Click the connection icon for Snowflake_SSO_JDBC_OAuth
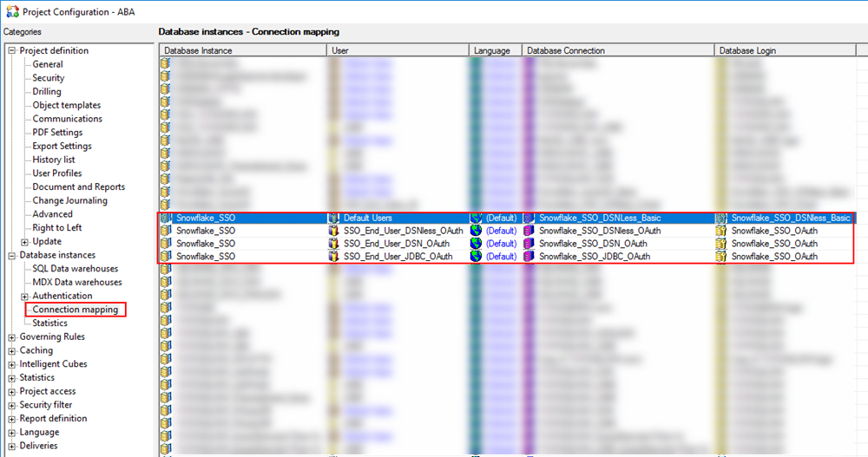 tap(529, 258)
